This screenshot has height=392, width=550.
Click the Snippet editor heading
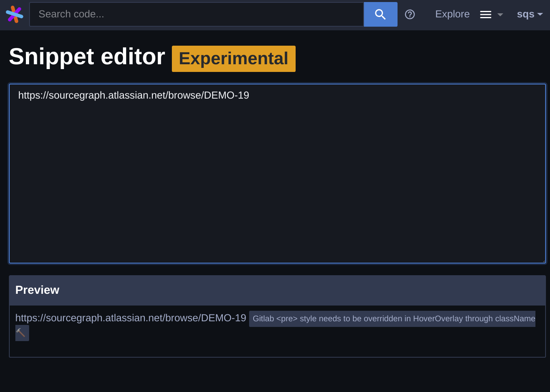click(x=87, y=56)
